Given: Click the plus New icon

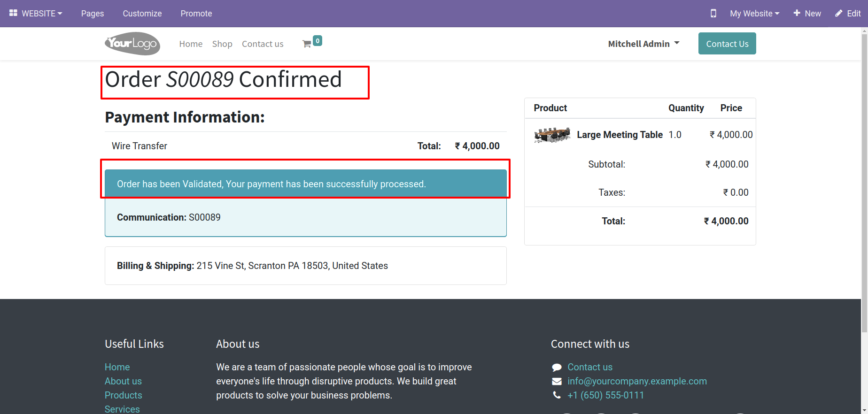Looking at the screenshot, I should tap(797, 14).
